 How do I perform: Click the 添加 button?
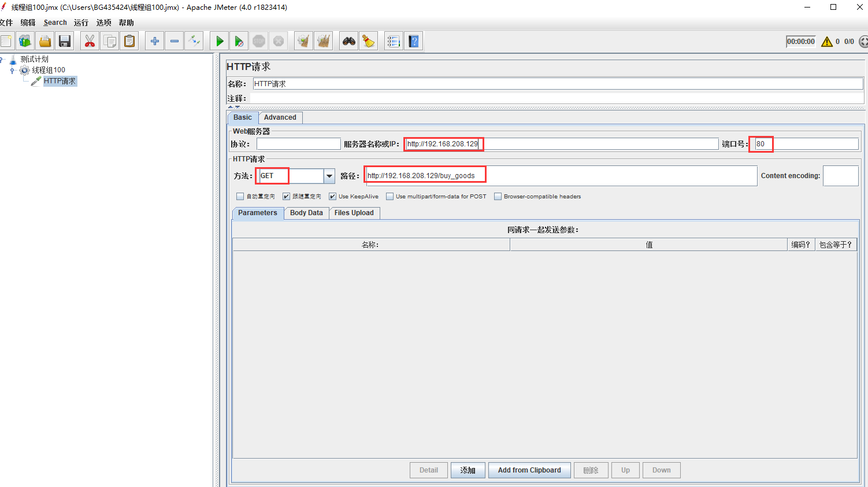pos(468,470)
